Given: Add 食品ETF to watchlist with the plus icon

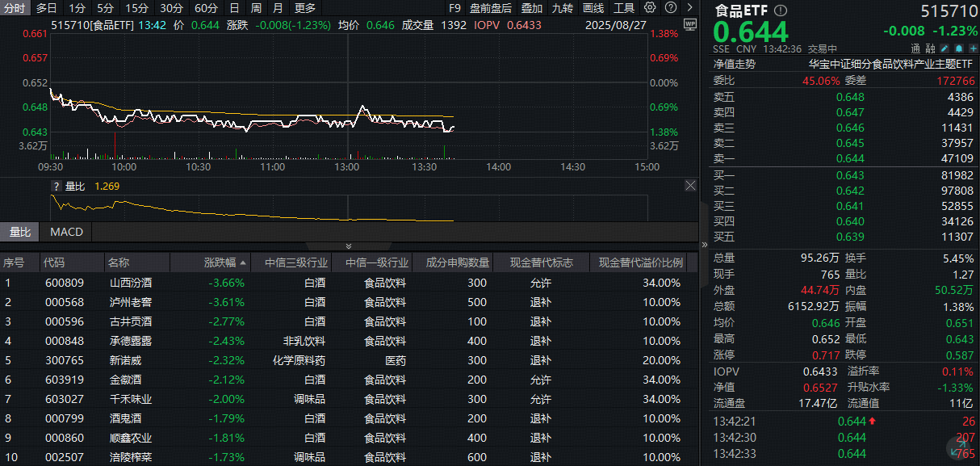Looking at the screenshot, I should point(974,48).
